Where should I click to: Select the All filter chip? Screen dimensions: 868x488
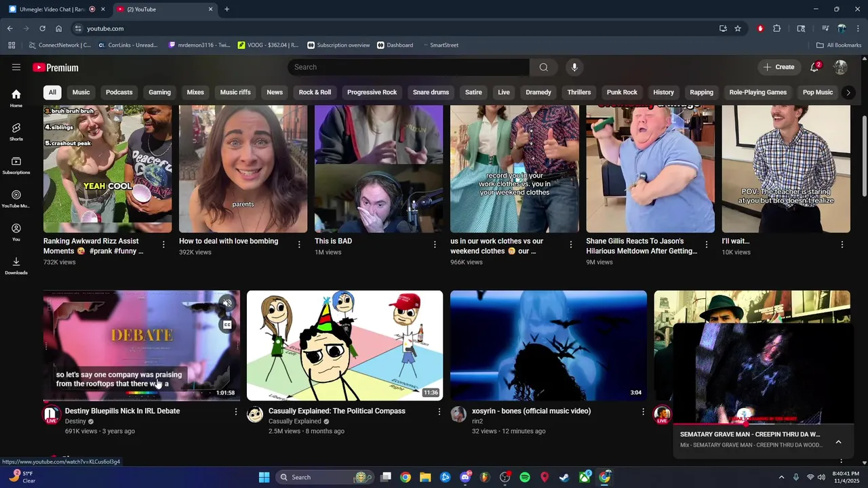pyautogui.click(x=52, y=92)
